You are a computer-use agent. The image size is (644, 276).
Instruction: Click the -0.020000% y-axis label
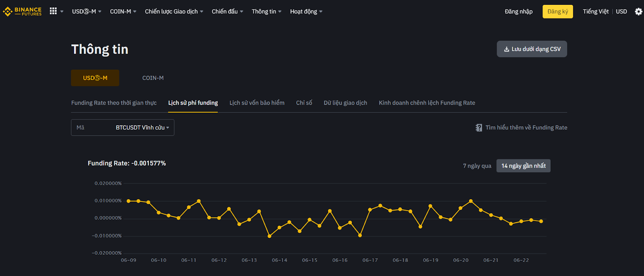(107, 253)
